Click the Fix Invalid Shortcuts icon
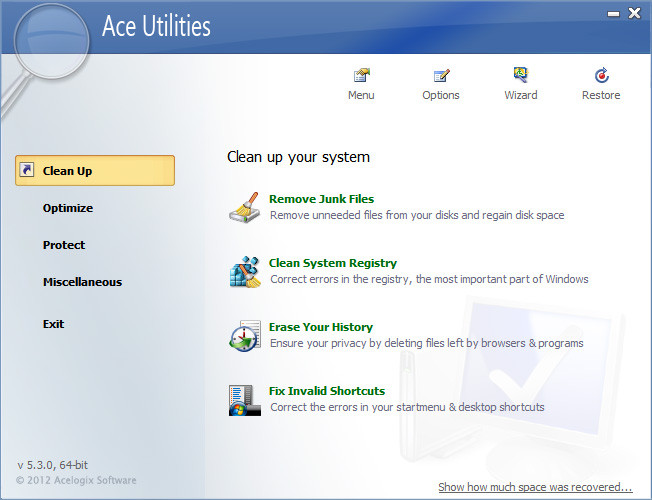The height and width of the screenshot is (500, 652). point(245,400)
